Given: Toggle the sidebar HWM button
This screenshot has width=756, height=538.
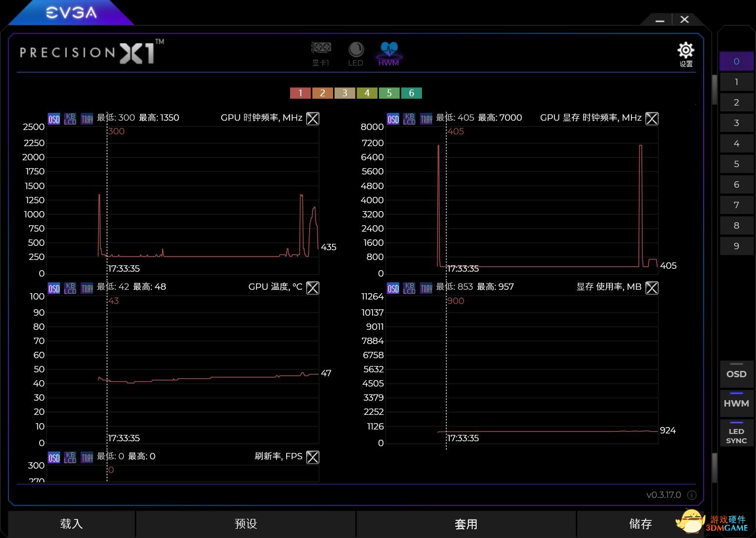Looking at the screenshot, I should click(736, 403).
